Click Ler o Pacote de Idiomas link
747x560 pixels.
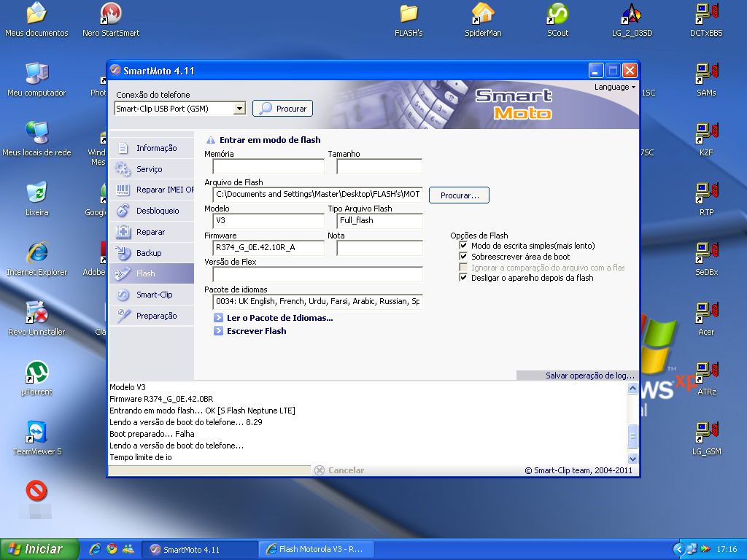(x=279, y=318)
